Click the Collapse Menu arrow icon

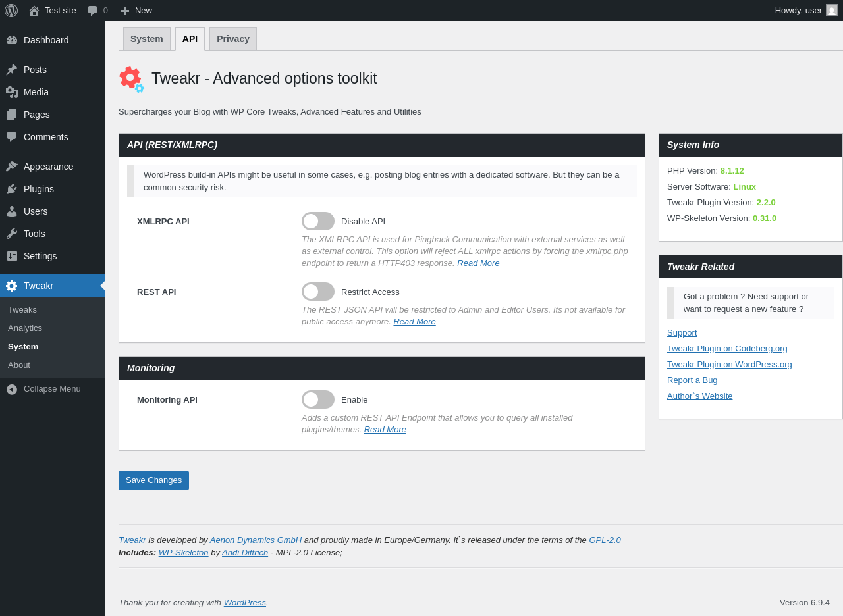(x=12, y=389)
